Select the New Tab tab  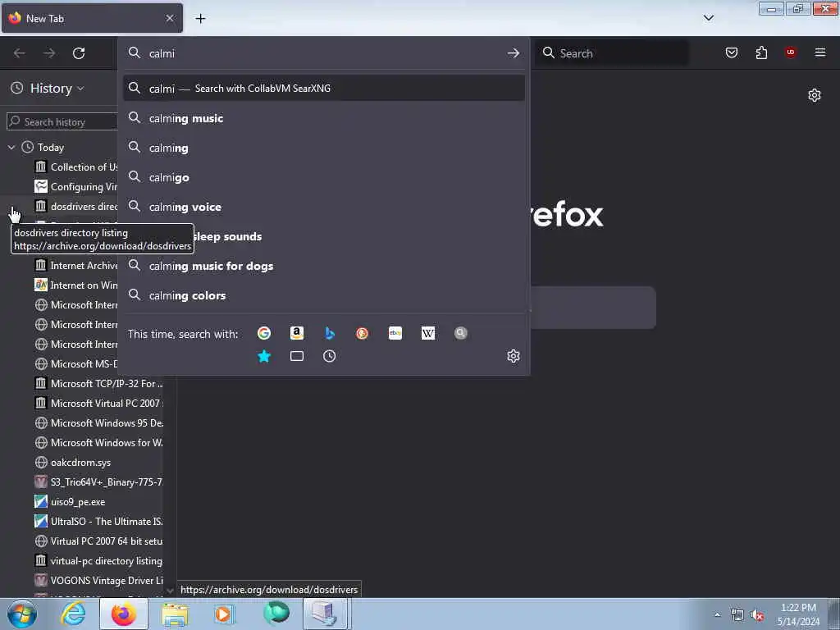click(x=92, y=19)
